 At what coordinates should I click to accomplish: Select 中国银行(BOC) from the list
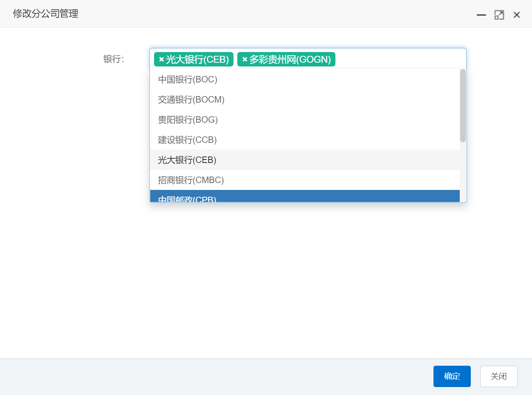305,79
